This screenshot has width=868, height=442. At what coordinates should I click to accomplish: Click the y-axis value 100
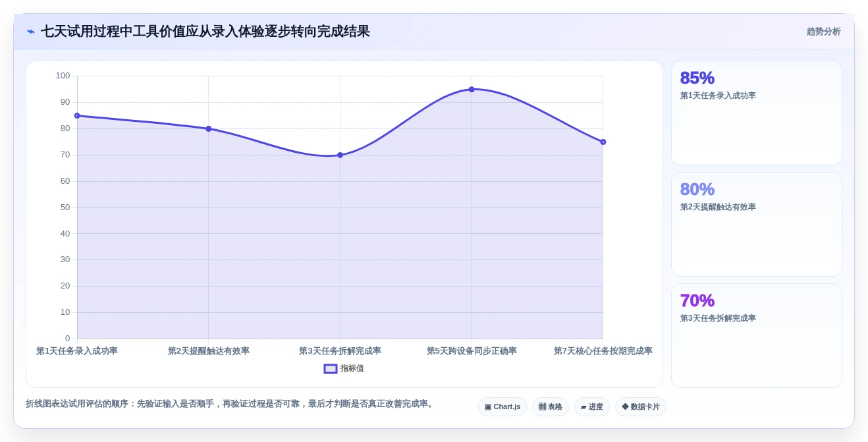pyautogui.click(x=63, y=76)
